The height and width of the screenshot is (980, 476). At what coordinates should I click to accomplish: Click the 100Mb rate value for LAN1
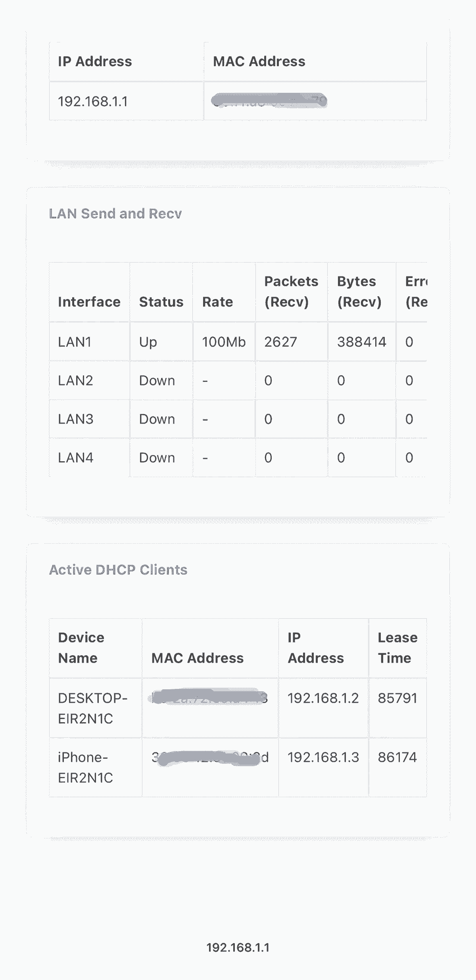click(x=224, y=342)
